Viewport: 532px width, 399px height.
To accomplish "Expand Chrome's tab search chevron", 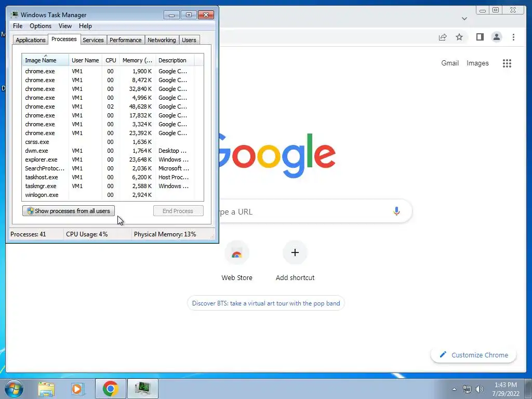I will (x=464, y=19).
